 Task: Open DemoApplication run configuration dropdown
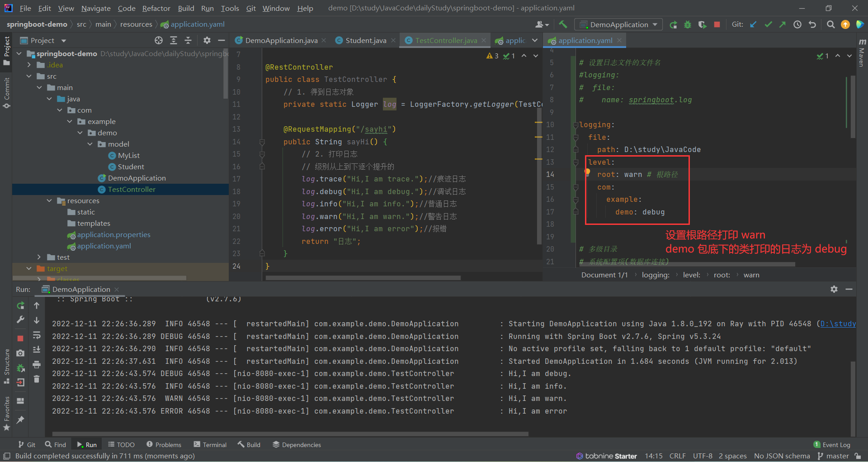tap(618, 24)
